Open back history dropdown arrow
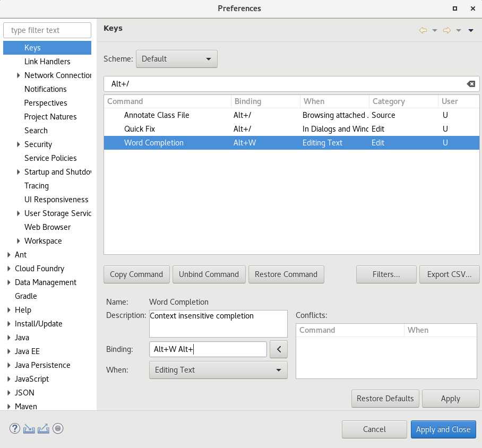Screen dimensions: 482x448 pos(434,30)
